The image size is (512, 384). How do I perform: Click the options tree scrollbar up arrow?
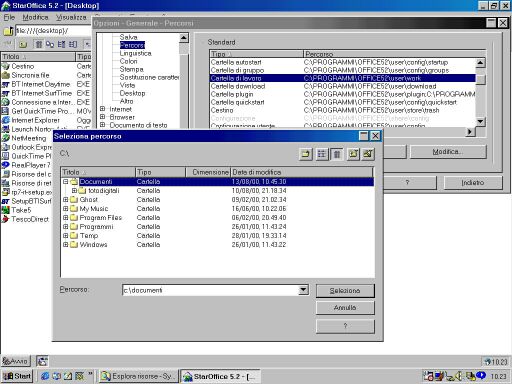point(184,38)
